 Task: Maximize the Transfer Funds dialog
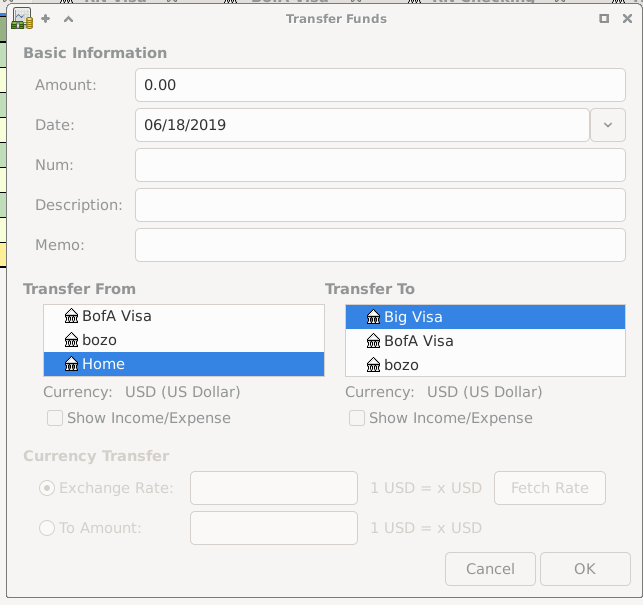click(604, 18)
